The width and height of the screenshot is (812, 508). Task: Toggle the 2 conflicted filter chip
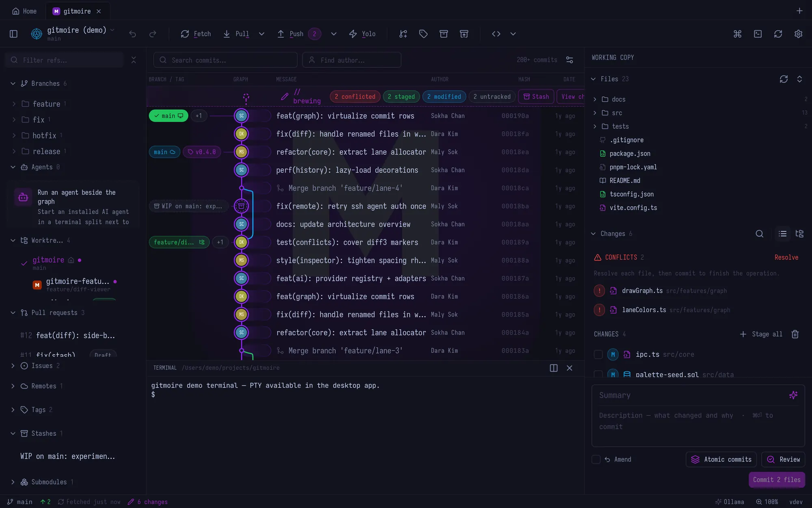[x=355, y=96]
